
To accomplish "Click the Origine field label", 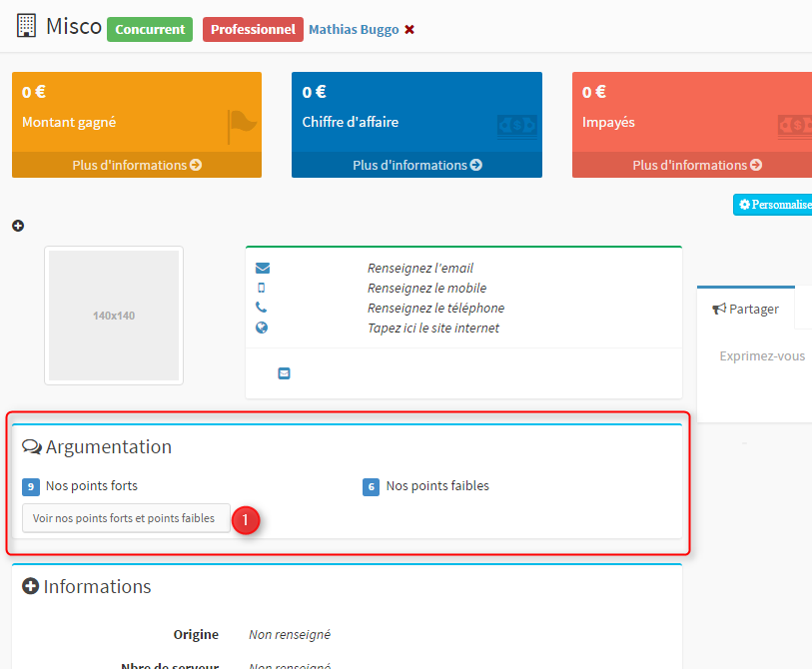I will (196, 634).
